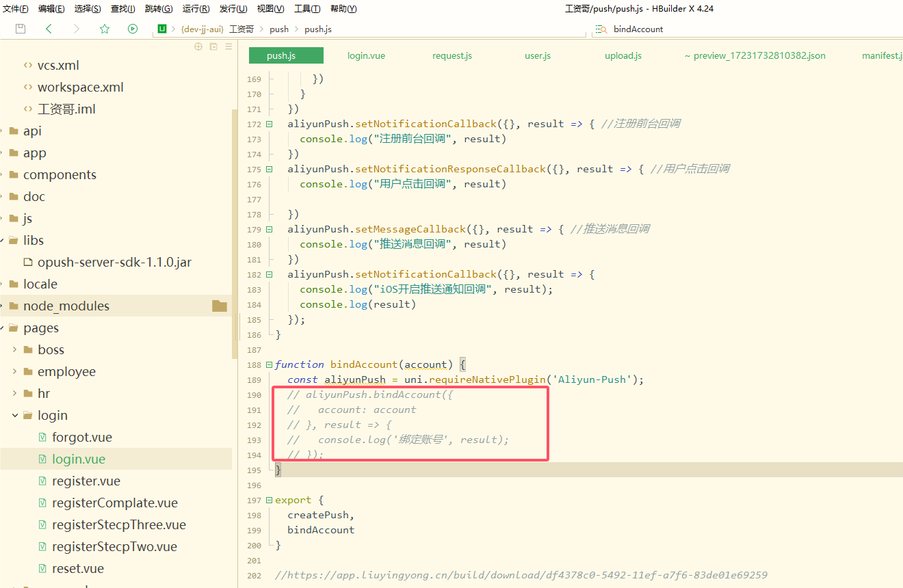The width and height of the screenshot is (903, 588).
Task: Click the liuyingyong.cn download URL comment
Action: pos(521,576)
